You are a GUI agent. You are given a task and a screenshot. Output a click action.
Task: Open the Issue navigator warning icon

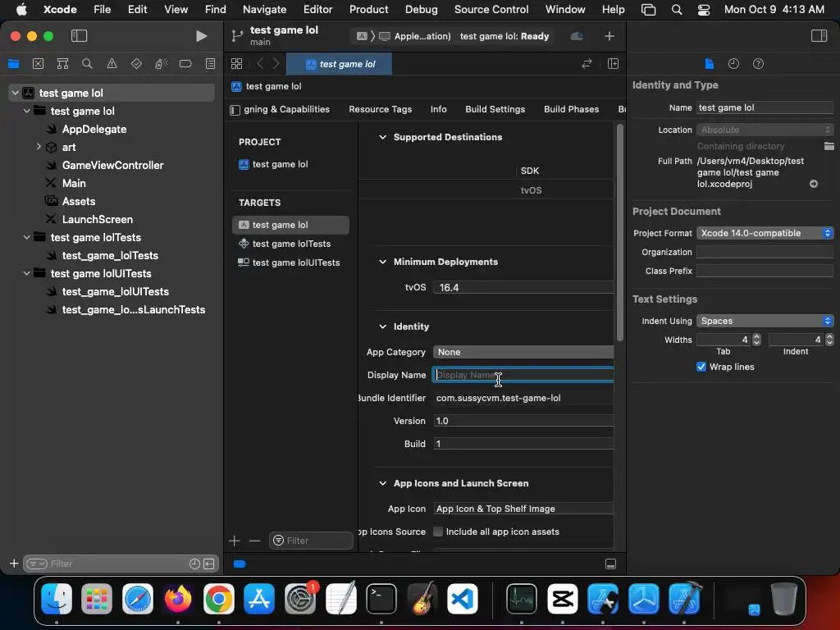tap(112, 64)
